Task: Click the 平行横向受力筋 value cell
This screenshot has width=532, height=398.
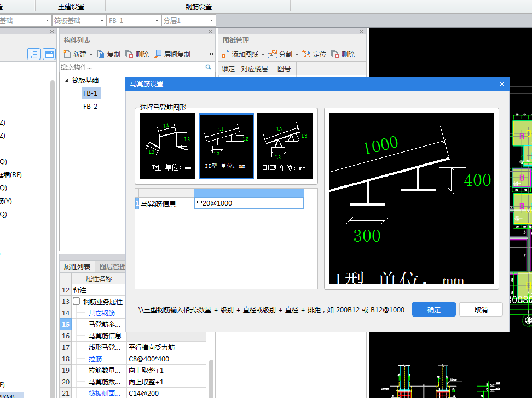Action: coord(166,348)
